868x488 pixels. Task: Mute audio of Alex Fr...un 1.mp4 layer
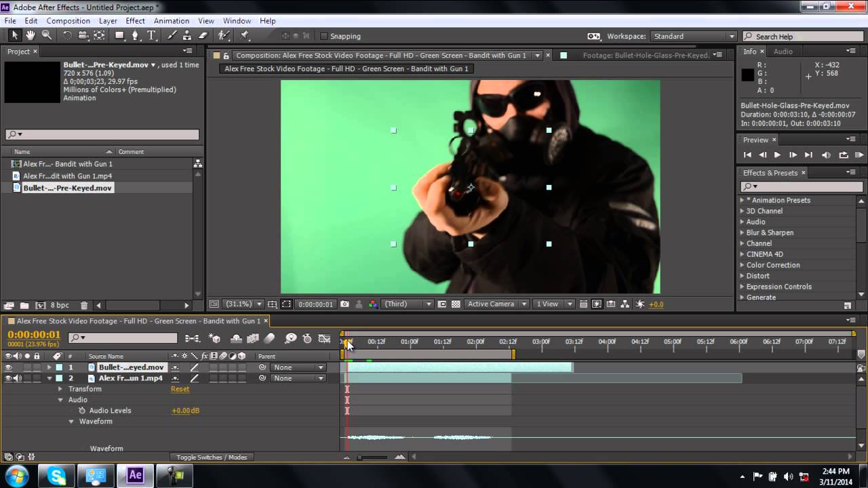tap(18, 378)
